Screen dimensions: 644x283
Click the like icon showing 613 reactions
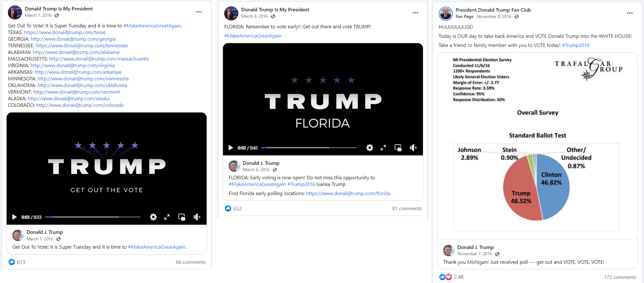(x=12, y=262)
